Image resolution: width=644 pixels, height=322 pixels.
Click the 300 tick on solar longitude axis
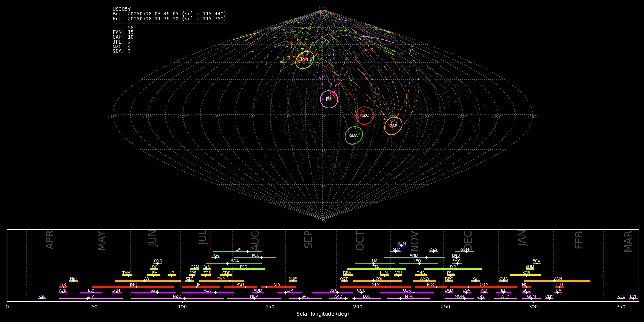pos(533,307)
